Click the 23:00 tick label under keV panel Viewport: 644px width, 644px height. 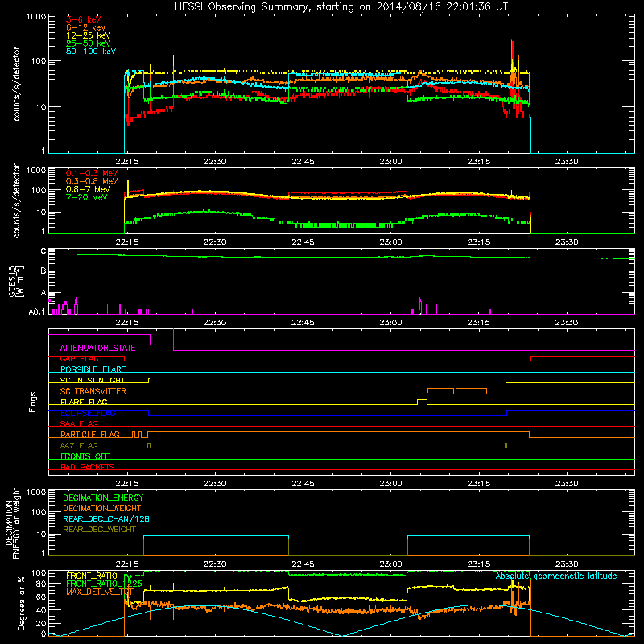(390, 162)
